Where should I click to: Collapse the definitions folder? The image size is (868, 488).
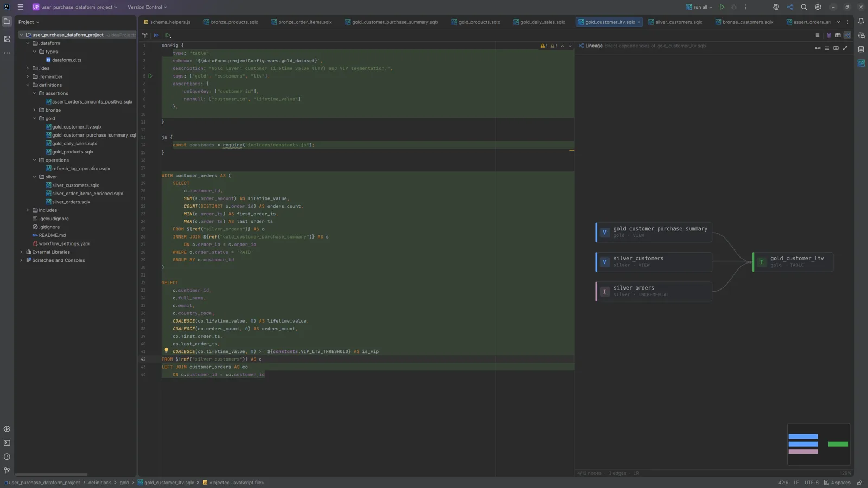[28, 85]
